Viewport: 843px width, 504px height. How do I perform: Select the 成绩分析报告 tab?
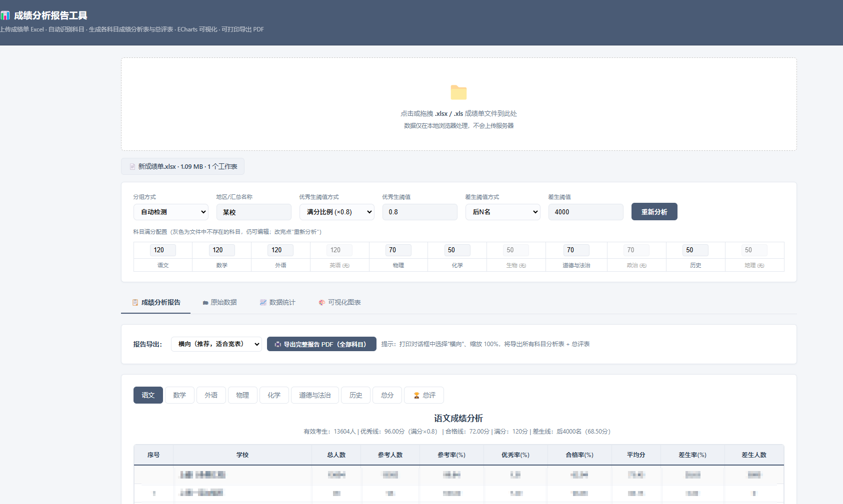pos(156,303)
